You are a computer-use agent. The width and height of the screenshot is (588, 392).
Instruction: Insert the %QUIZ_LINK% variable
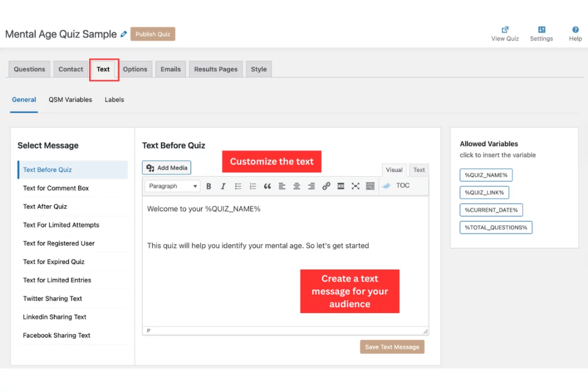484,192
